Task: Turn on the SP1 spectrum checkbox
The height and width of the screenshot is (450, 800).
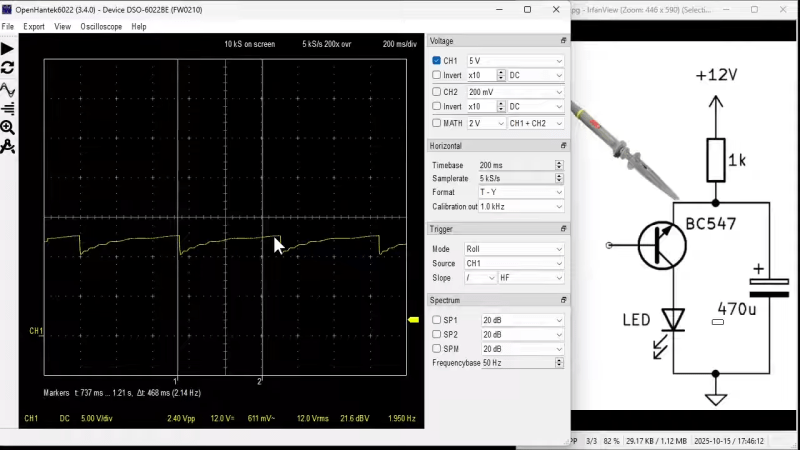Action: [x=436, y=320]
